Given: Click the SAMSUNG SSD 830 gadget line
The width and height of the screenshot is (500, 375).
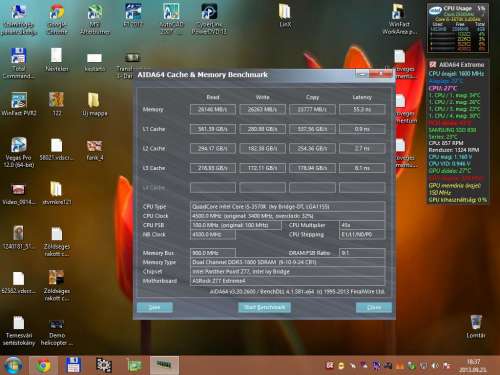Looking at the screenshot, I should pyautogui.click(x=452, y=130).
